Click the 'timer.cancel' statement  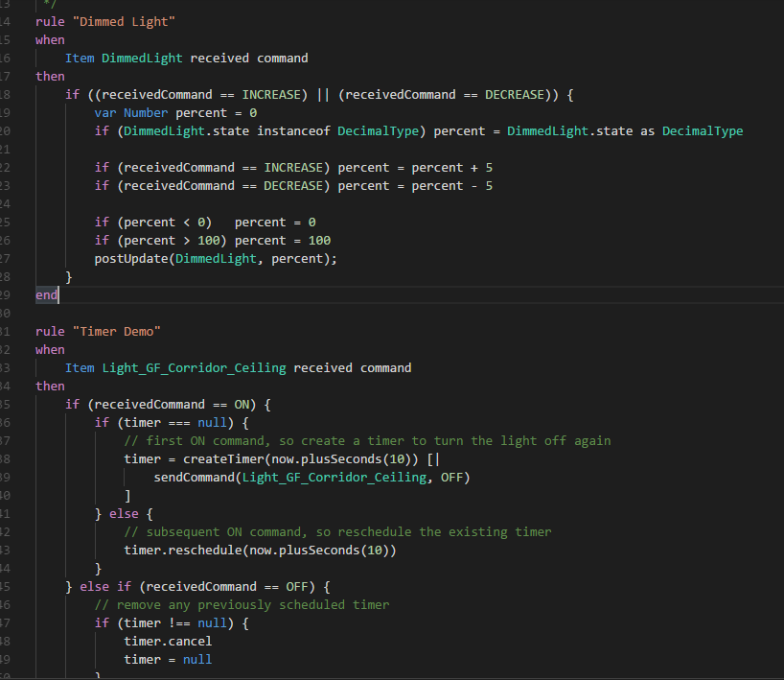(x=168, y=642)
